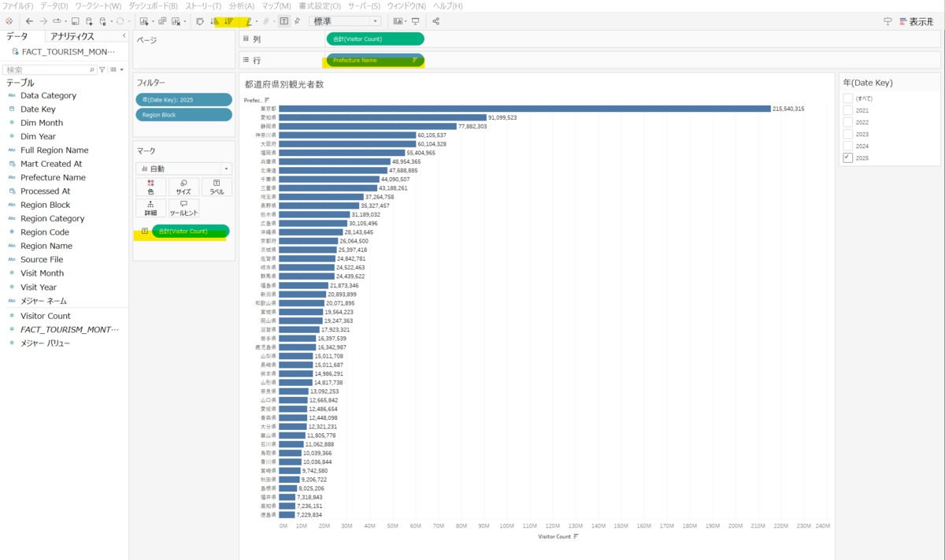This screenshot has height=560, width=945.
Task: Open the Tooltip (ツールヒント) mark card
Action: pos(183,208)
